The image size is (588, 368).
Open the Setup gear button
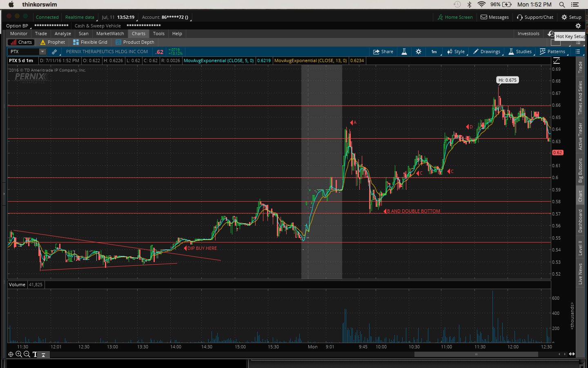pyautogui.click(x=571, y=17)
